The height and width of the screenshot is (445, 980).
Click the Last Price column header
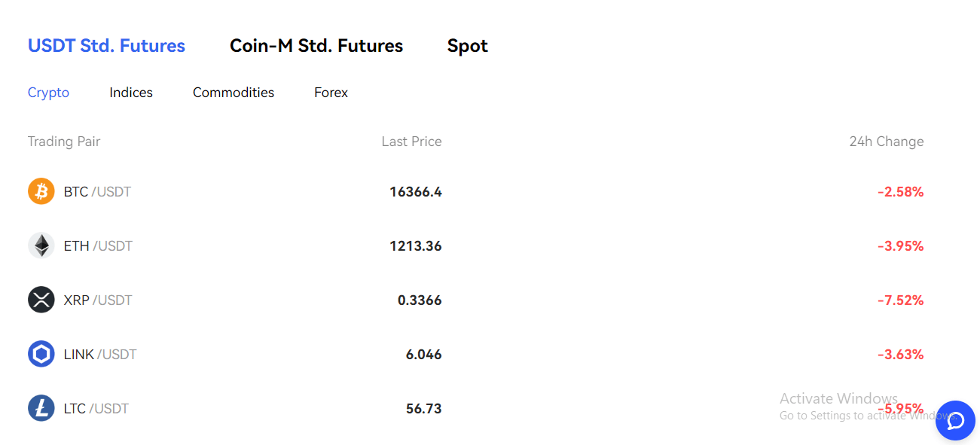[411, 142]
